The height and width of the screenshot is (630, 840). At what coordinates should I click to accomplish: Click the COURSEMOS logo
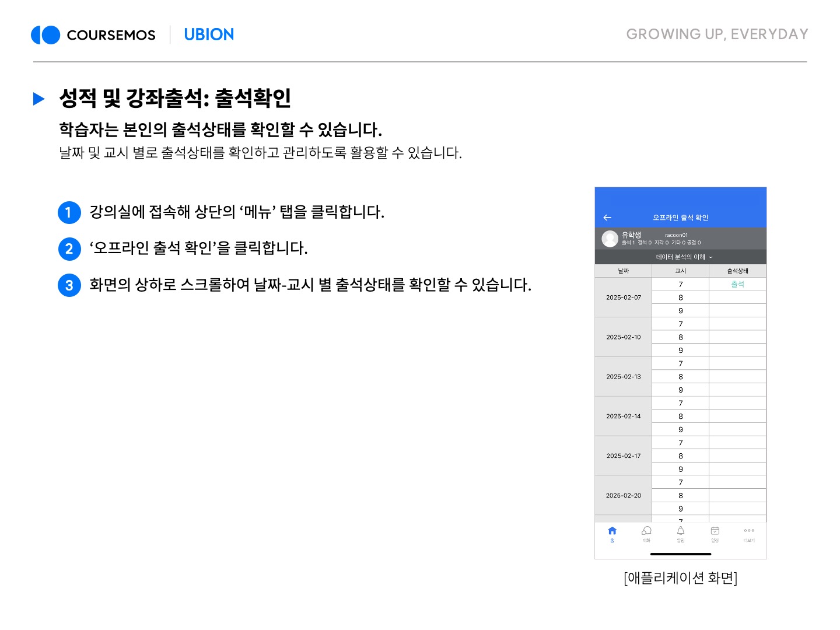point(93,35)
